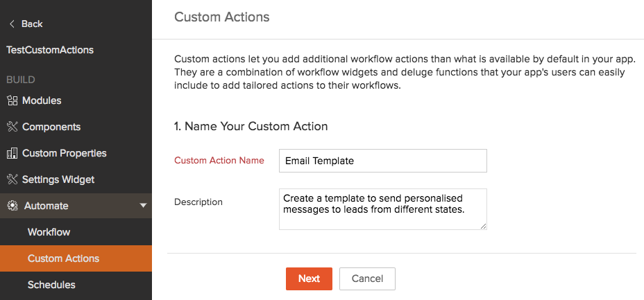This screenshot has height=300, width=644.
Task: Click the TestCustomActions app name
Action: [50, 50]
